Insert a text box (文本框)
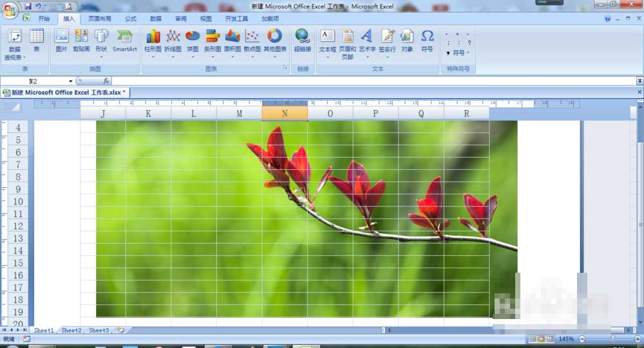Image resolution: width=644 pixels, height=348 pixels. (x=327, y=42)
